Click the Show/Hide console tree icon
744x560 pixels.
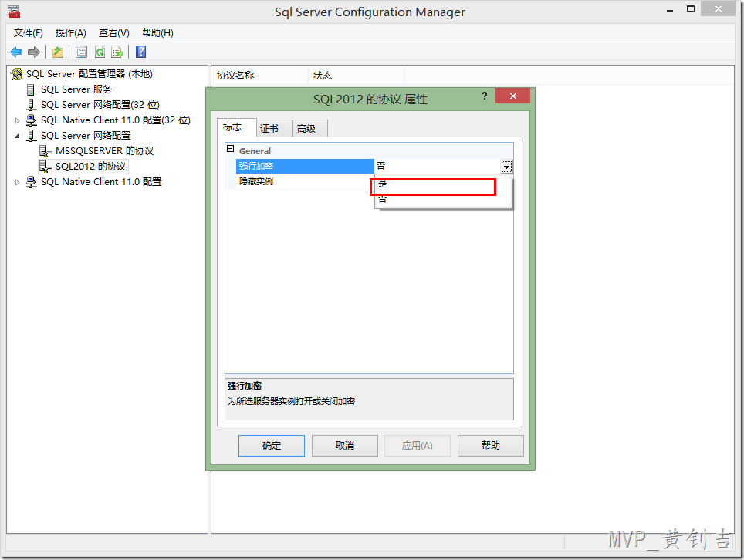[x=81, y=52]
